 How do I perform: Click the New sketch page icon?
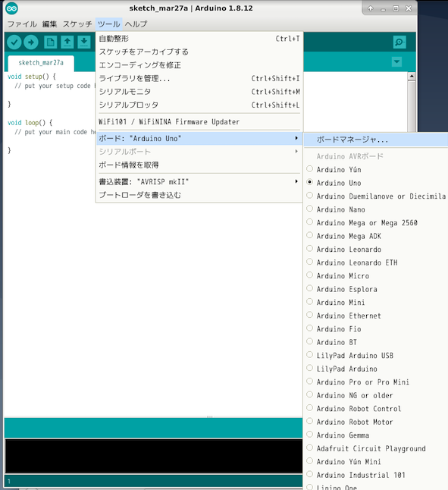coord(50,42)
